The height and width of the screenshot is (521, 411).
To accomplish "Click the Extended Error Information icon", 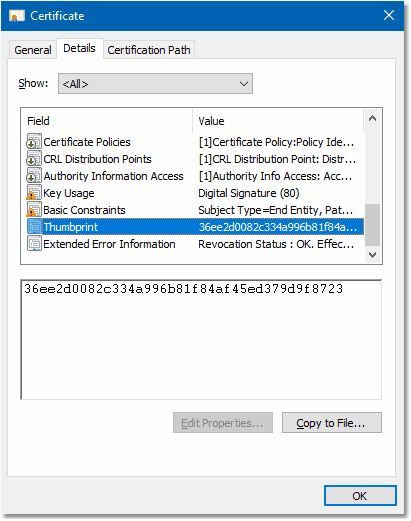I will 34,244.
